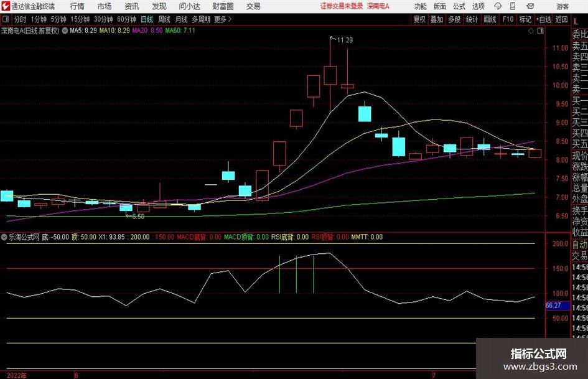Open the 市场 menu
Image resolution: width=588 pixels, height=379 pixels.
(x=105, y=6)
